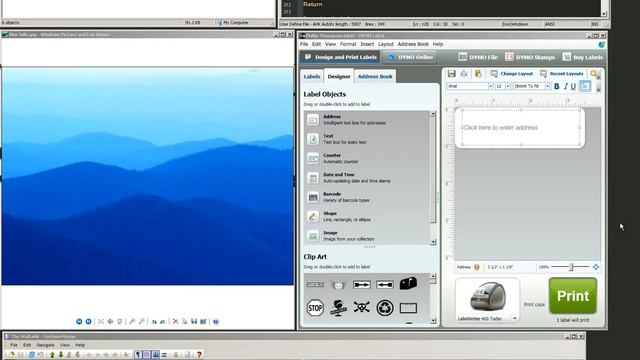Screen dimensions: 640x360
Task: Click the DYMO File button
Action: pos(478,57)
